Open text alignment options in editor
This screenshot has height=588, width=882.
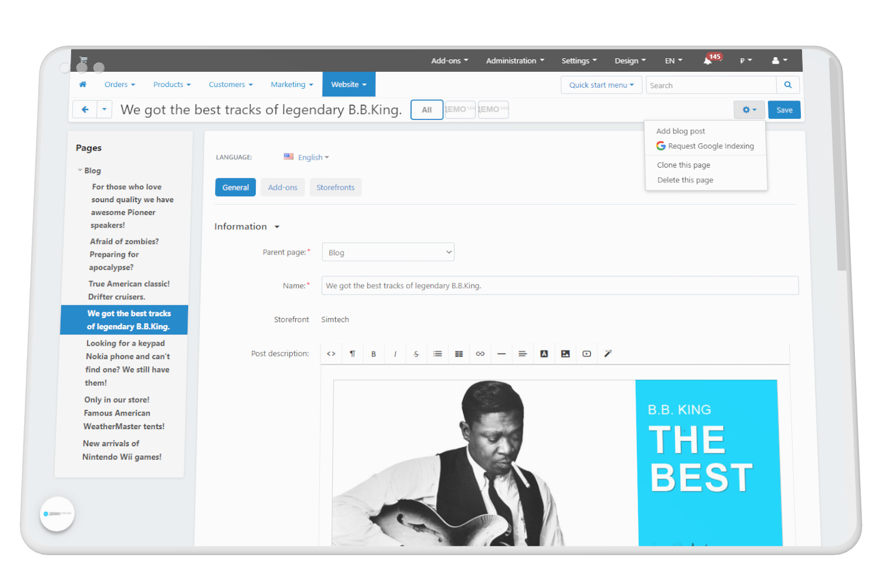pos(523,354)
